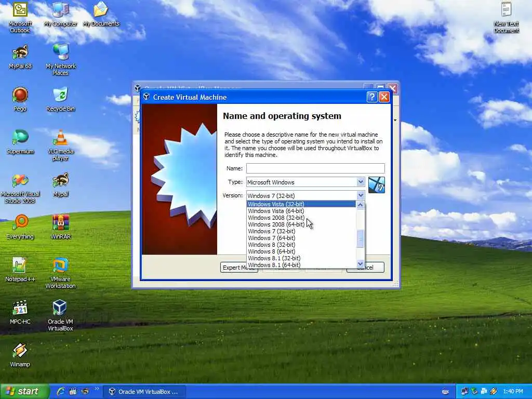Select the MPC-HC desktop icon
The width and height of the screenshot is (532, 399).
click(x=20, y=313)
